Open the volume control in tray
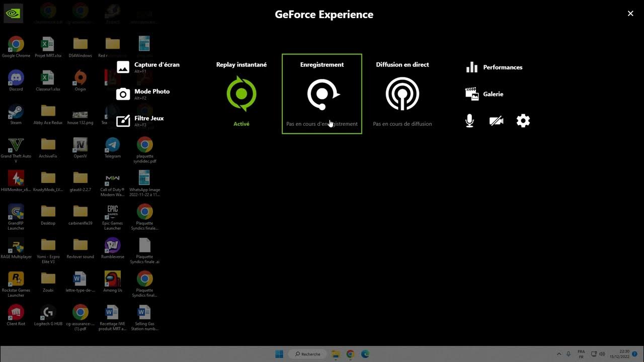644x362 pixels. click(602, 354)
